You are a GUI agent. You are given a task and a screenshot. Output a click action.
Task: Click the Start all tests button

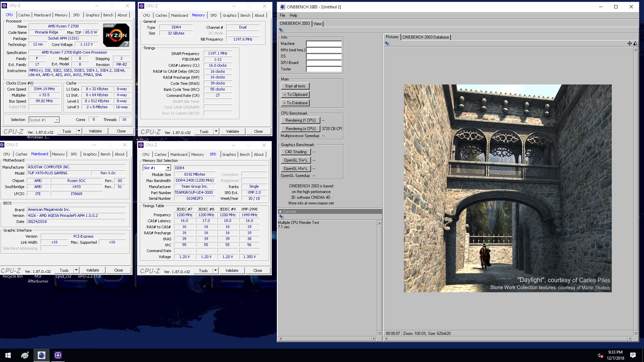295,86
